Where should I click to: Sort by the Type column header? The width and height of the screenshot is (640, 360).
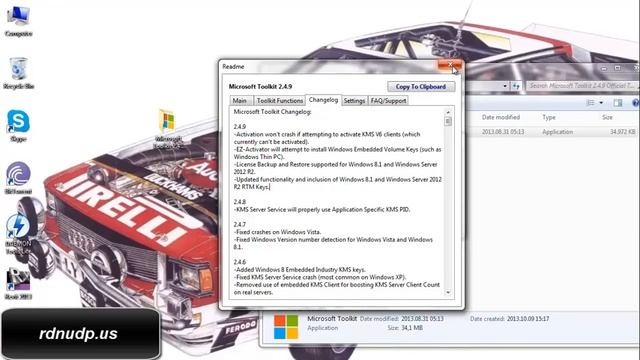pos(549,117)
